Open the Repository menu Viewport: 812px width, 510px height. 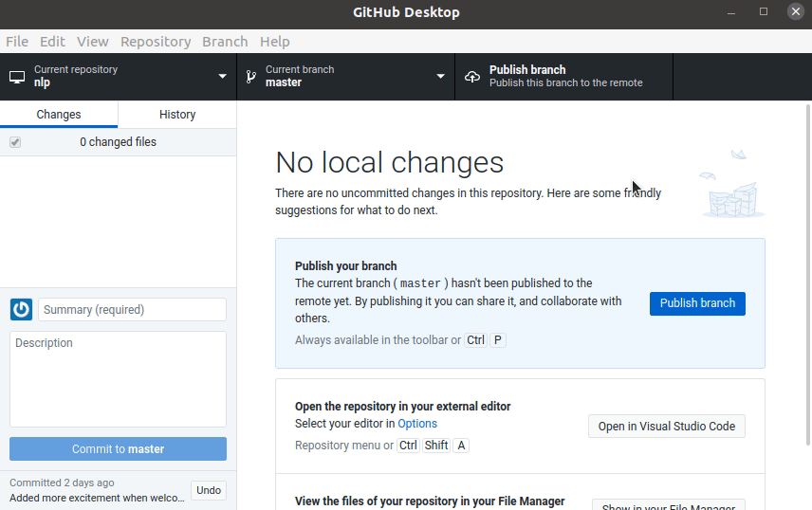[156, 42]
